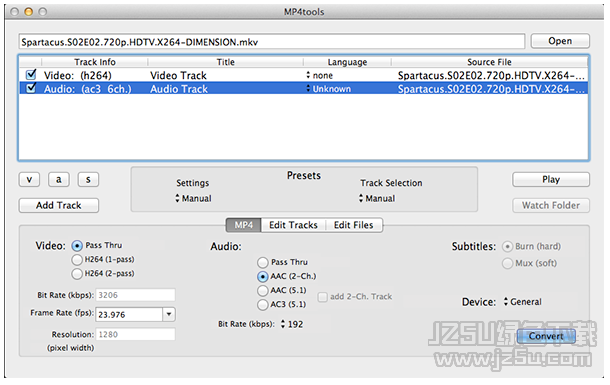Close the MP4tools window

14,12
